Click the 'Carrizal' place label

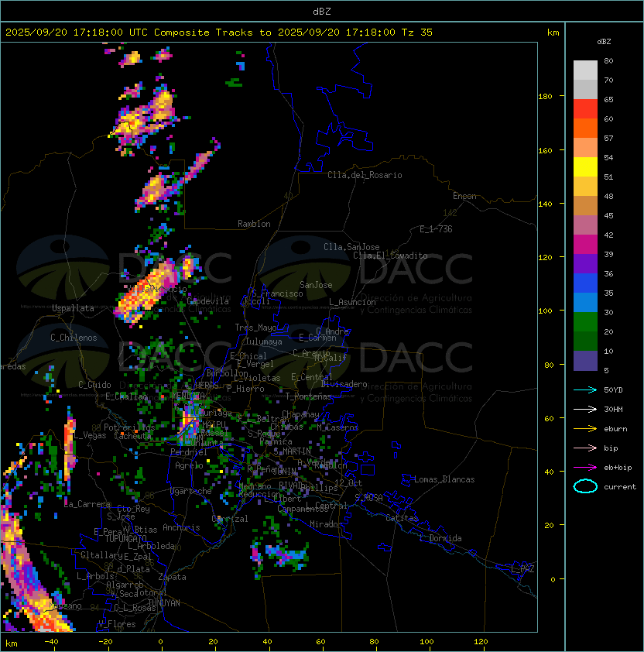point(230,519)
